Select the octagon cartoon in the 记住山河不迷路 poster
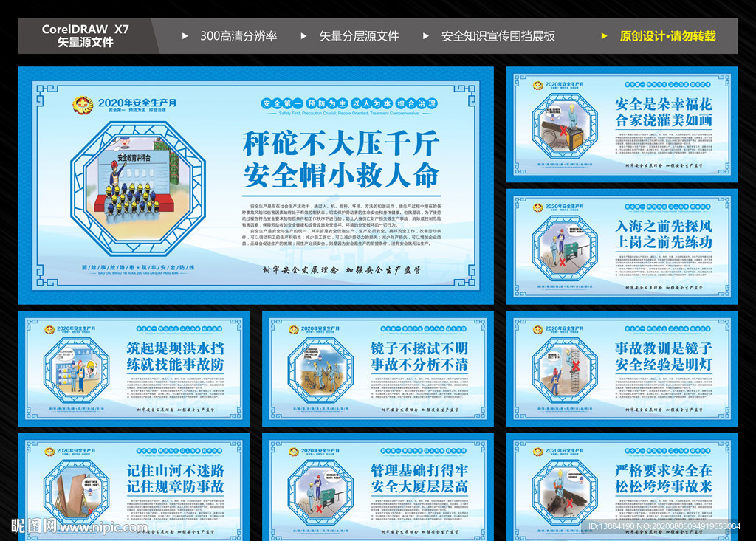 click(76, 492)
